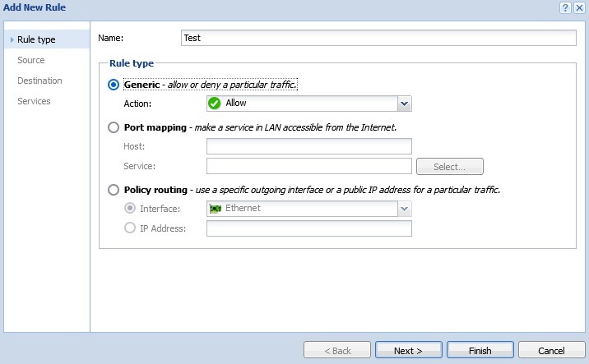Select the IP Address radio button
The image size is (589, 364).
(130, 228)
